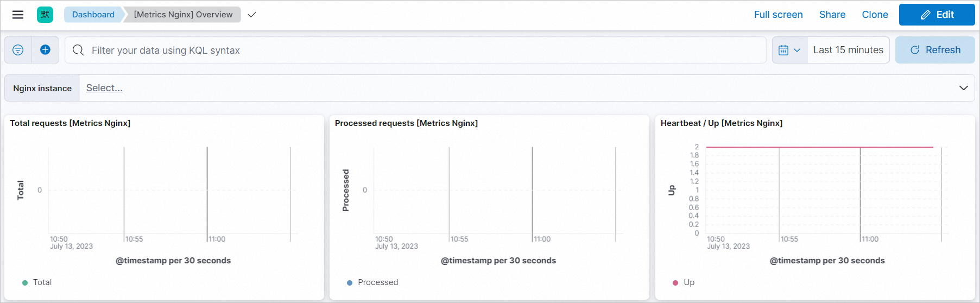Go to the Dashboard breadcrumb
The height and width of the screenshot is (303, 980).
(x=93, y=15)
